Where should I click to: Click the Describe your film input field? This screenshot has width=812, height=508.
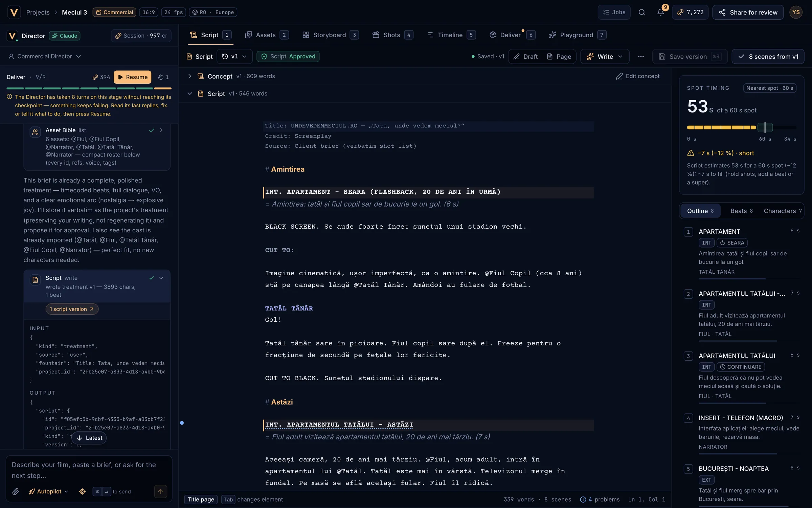(89, 470)
